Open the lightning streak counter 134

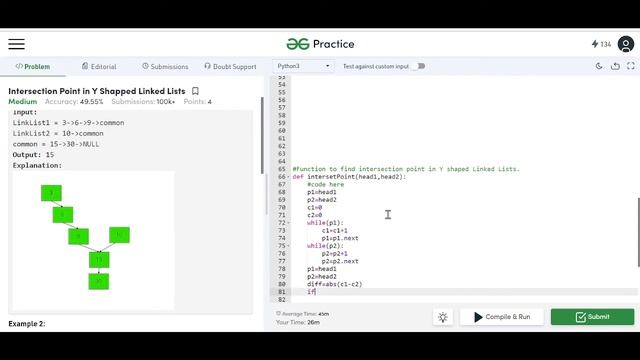point(601,44)
